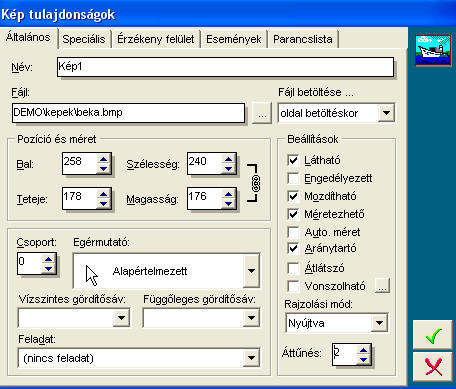
Task: Click the Szélesség value field 240
Action: [205, 164]
